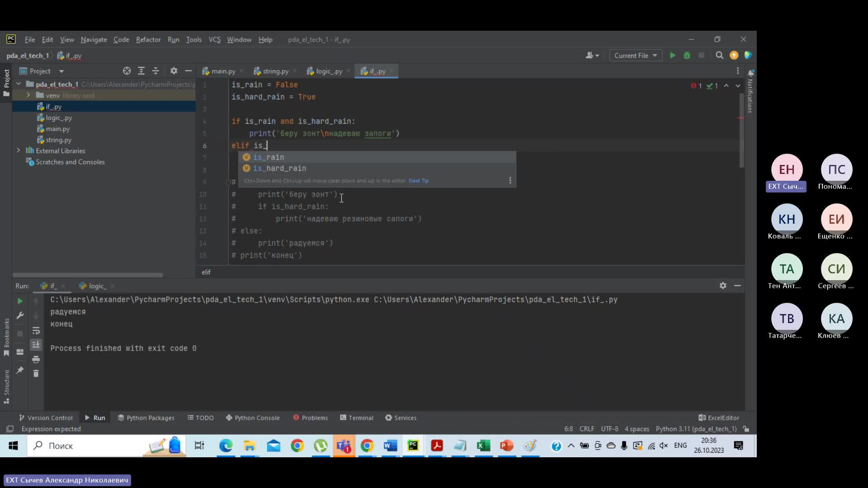Viewport: 868px width, 488px height.
Task: Open the Refactor menu
Action: (x=148, y=39)
